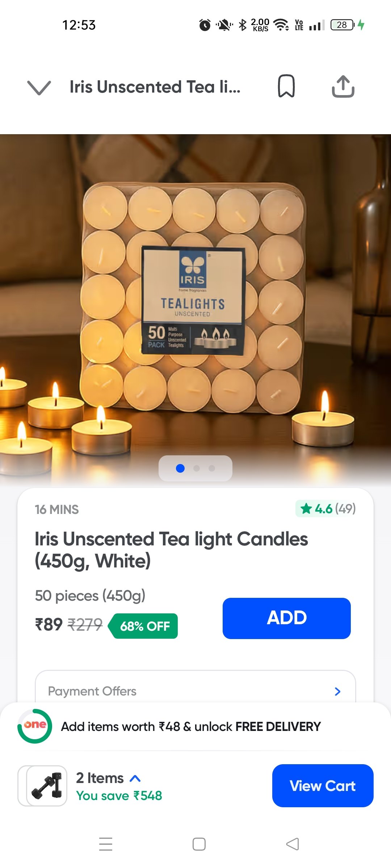Screen dimensions: 391x868
Task: Tap Android back navigation triangle
Action: coord(292,844)
